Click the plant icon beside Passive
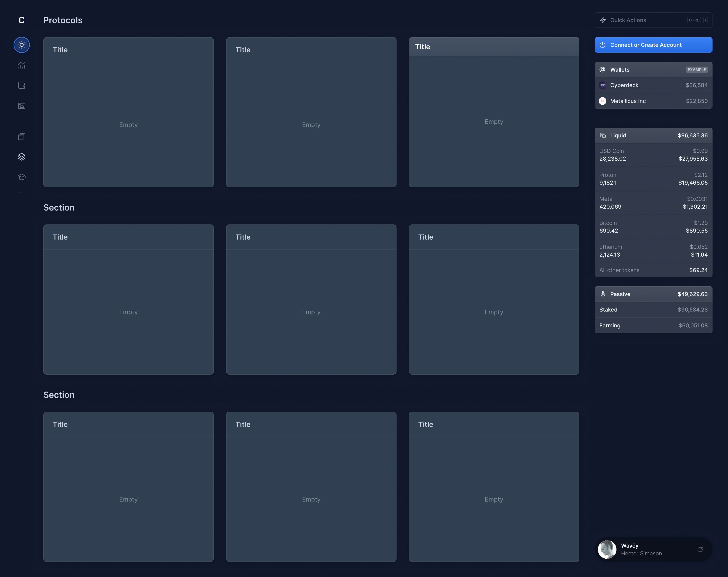The width and height of the screenshot is (728, 577). (x=603, y=294)
